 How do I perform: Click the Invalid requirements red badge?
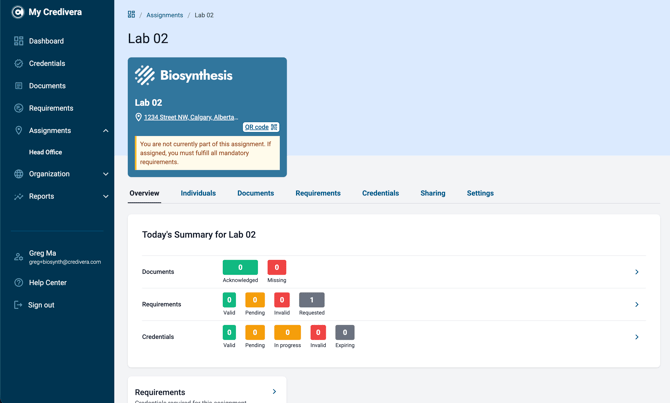(x=282, y=300)
